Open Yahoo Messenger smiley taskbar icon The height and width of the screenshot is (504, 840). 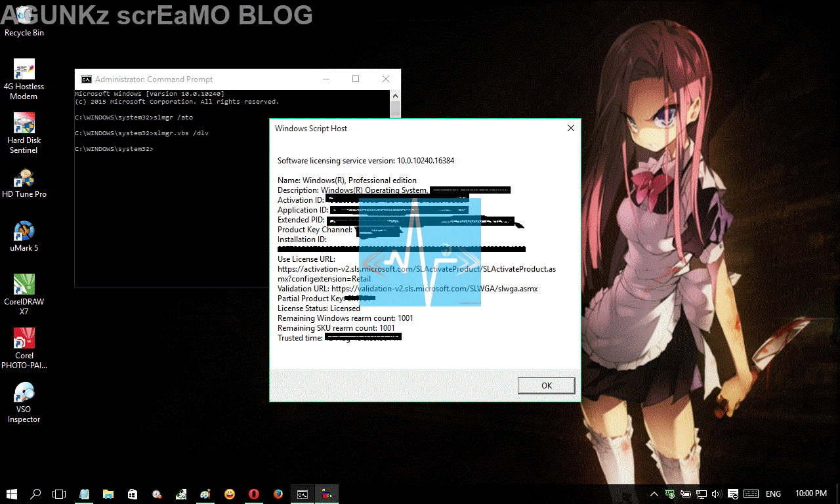(230, 494)
